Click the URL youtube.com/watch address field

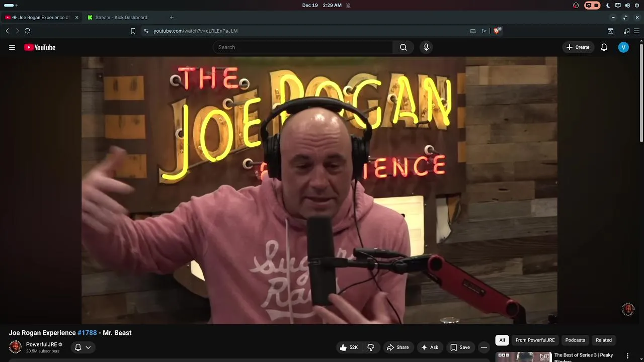pyautogui.click(x=196, y=31)
